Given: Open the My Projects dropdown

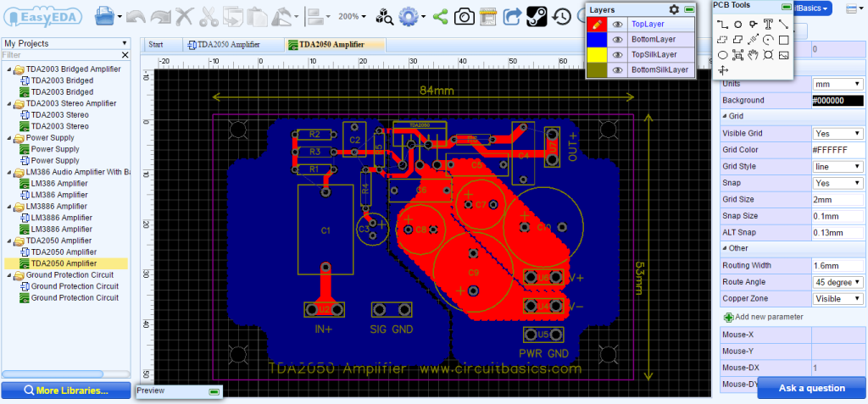Looking at the screenshot, I should 66,43.
